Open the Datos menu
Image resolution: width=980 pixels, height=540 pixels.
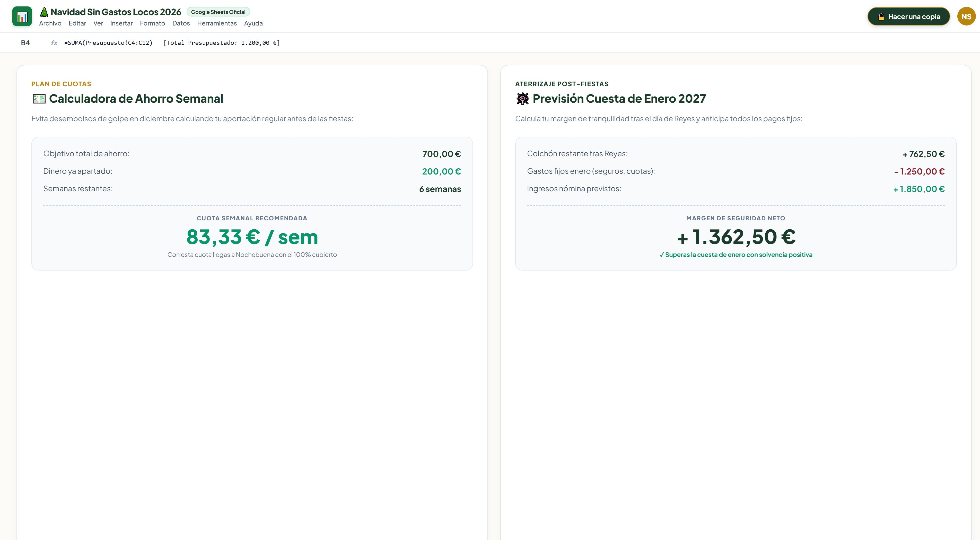181,23
